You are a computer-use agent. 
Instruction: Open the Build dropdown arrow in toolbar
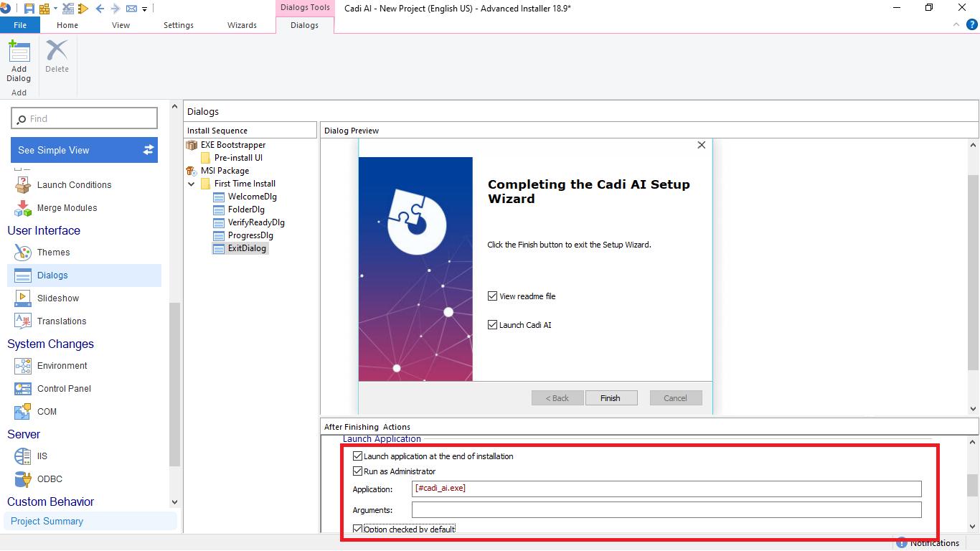point(55,9)
